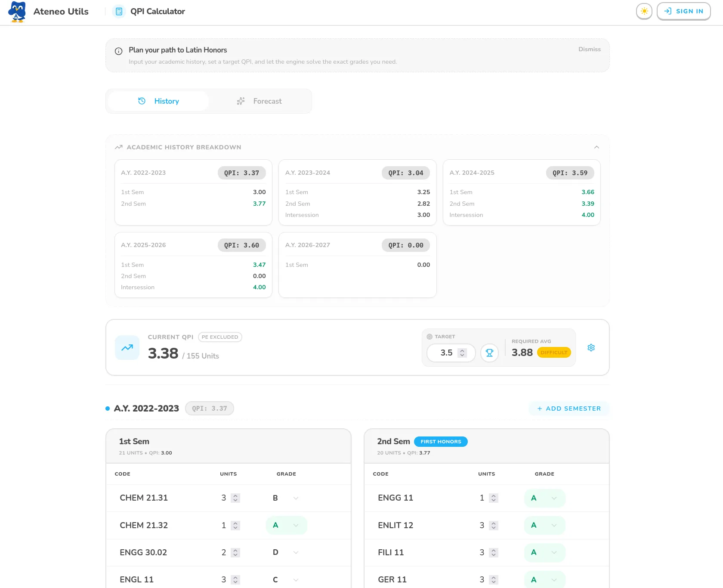This screenshot has height=588, width=723.
Task: Toggle the PE EXCLUDED badge
Action: pyautogui.click(x=220, y=337)
